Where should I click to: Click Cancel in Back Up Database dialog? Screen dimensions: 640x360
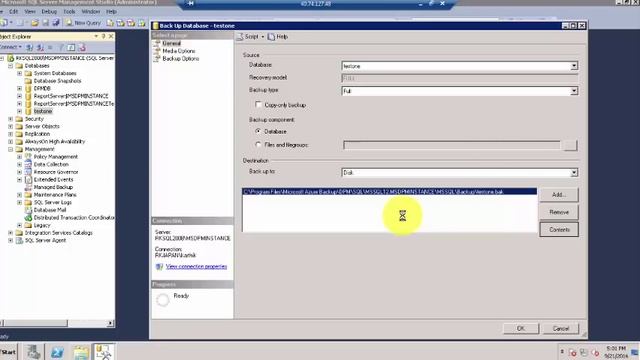(x=560, y=328)
